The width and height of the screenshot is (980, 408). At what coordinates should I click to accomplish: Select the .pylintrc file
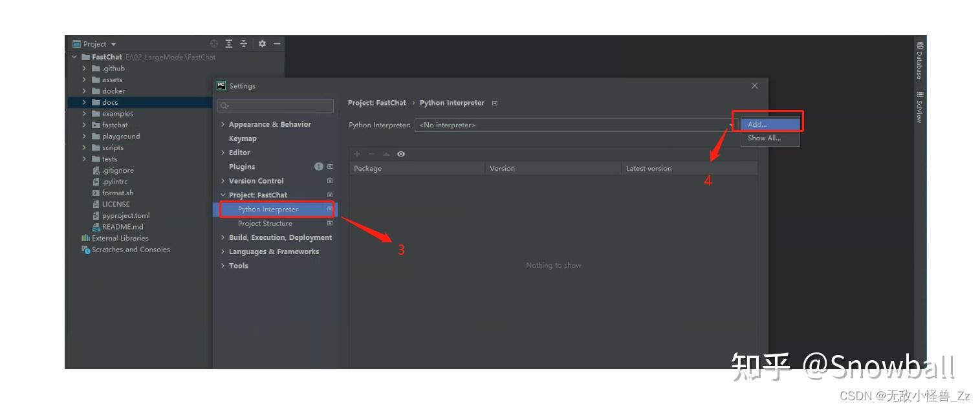click(x=114, y=182)
